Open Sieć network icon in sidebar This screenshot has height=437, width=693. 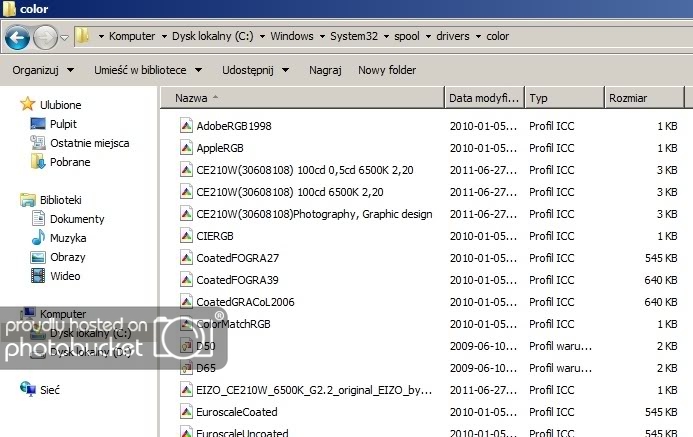coord(27,389)
